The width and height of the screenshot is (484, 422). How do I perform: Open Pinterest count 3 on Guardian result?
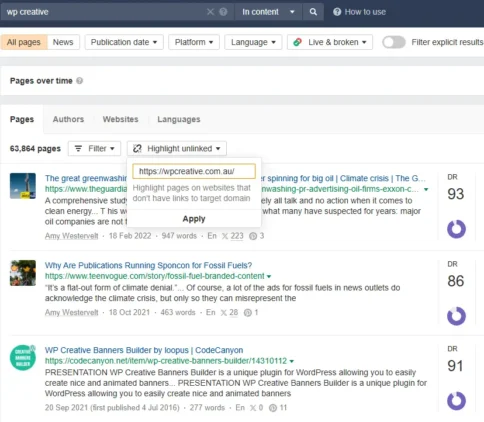tap(257, 236)
